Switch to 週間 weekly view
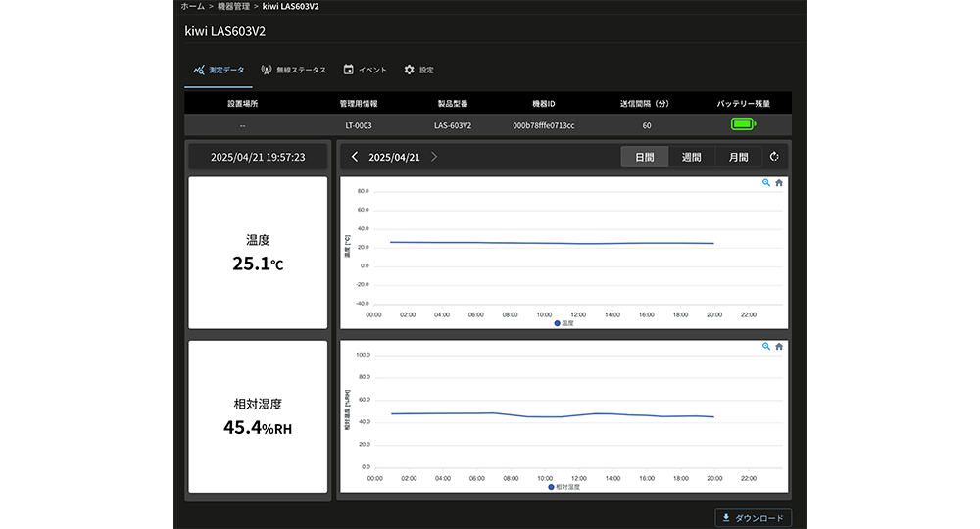This screenshot has height=529, width=980. point(692,157)
